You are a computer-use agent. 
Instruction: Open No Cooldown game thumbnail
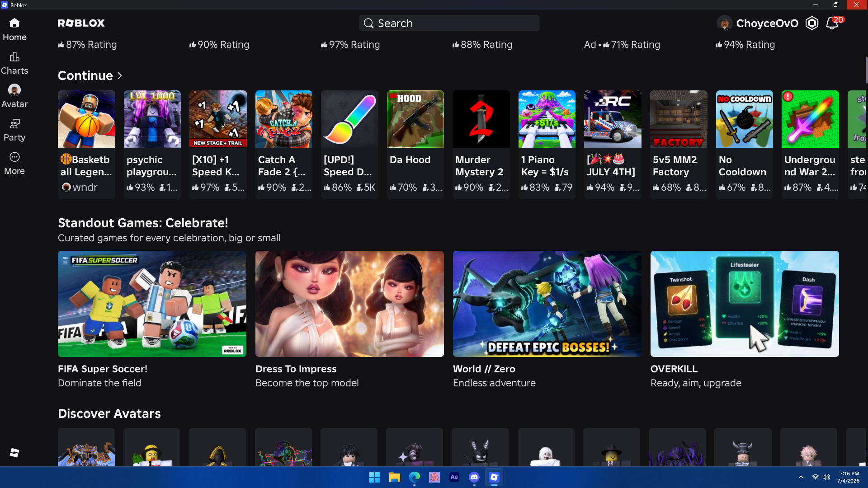(745, 119)
